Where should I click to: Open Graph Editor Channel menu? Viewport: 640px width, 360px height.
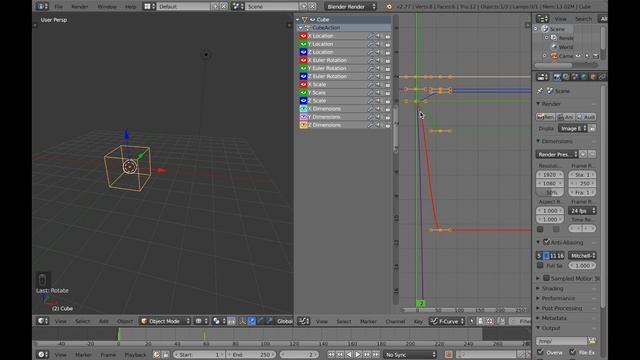coord(395,321)
